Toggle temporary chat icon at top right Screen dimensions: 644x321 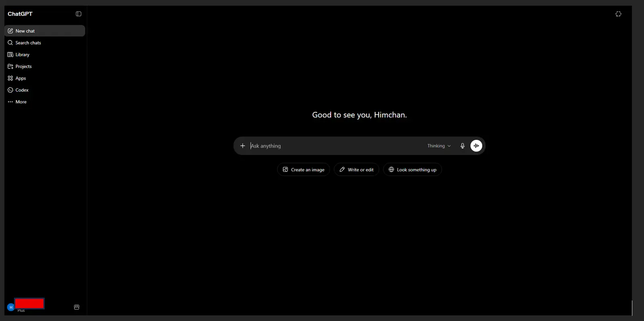click(618, 14)
